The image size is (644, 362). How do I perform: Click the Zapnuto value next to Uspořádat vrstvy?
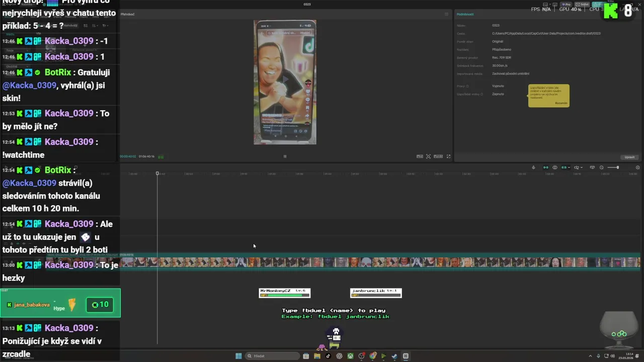coord(498,94)
